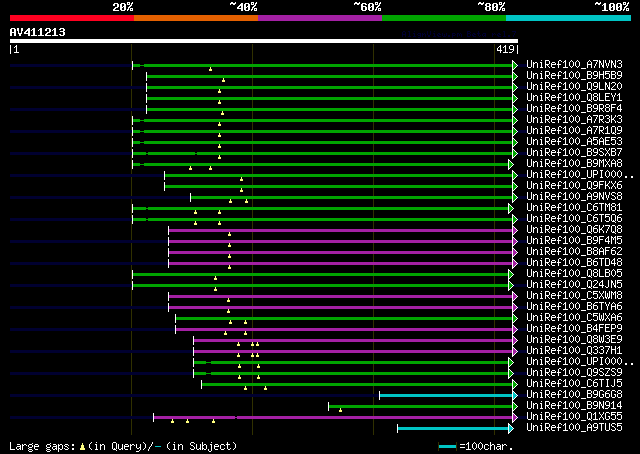Open the UniRef100_B9H5B9 hit label

pos(574,76)
